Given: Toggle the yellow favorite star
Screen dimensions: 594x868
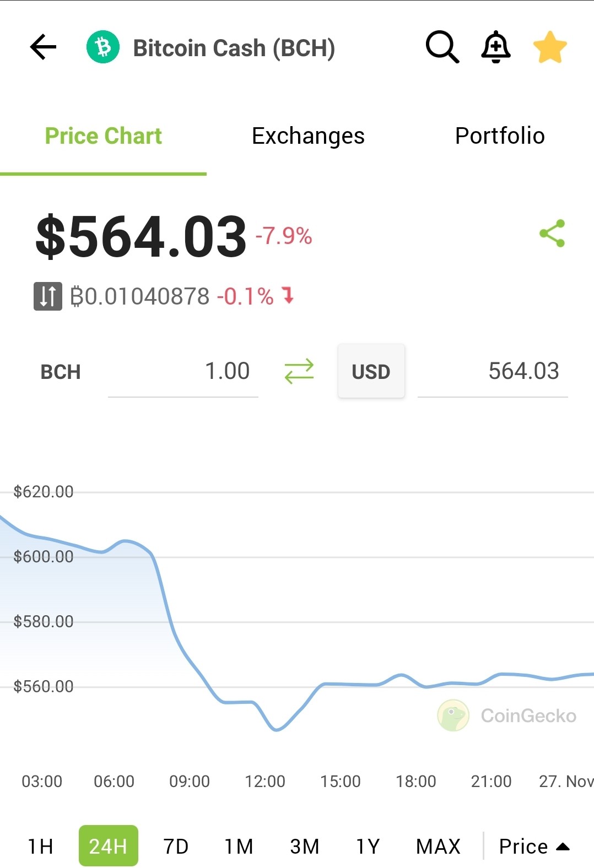Looking at the screenshot, I should 550,47.
